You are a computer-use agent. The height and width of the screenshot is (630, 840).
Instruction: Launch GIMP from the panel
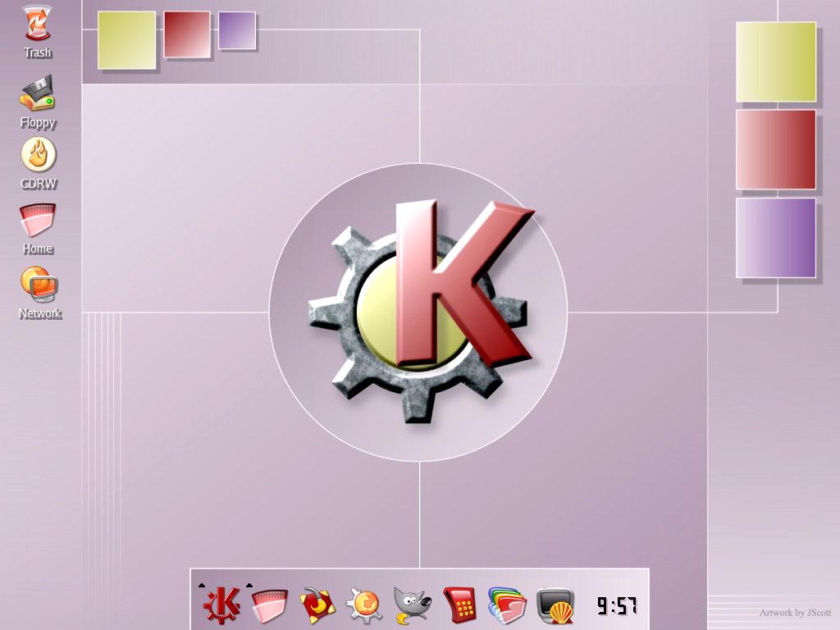coord(412,605)
